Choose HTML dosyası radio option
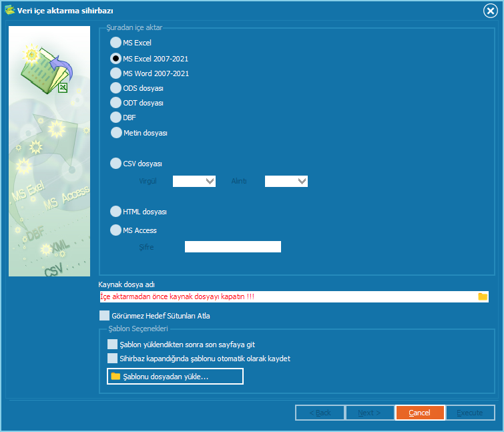Image resolution: width=504 pixels, height=432 pixels. (x=115, y=212)
